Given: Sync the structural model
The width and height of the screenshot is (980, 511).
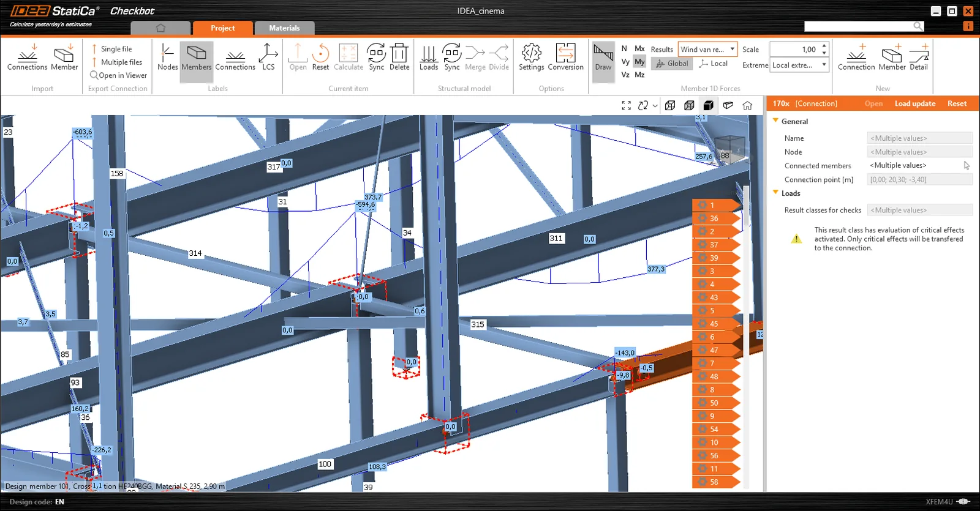Looking at the screenshot, I should (452, 57).
